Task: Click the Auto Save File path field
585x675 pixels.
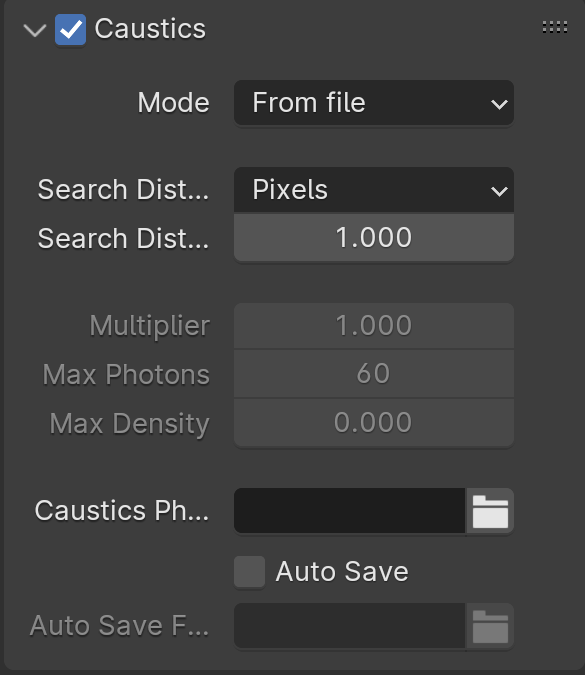Action: point(350,626)
